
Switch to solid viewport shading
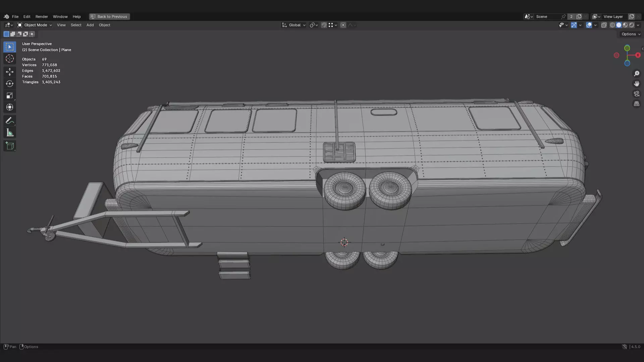point(619,25)
